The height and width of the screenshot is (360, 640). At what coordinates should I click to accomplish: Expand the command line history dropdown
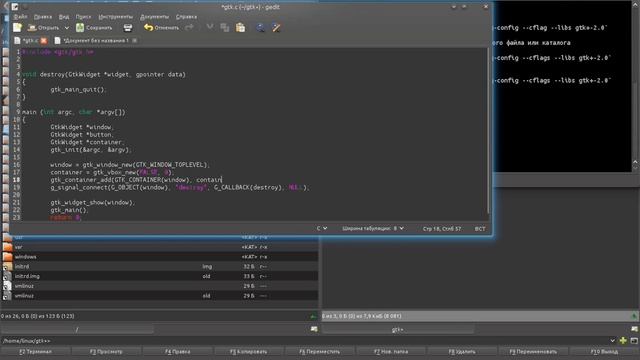pos(613,341)
